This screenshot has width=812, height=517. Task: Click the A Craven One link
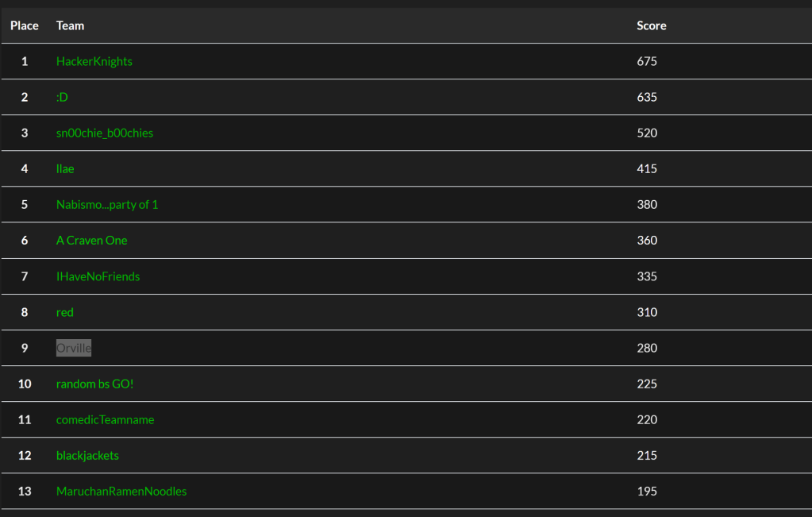coord(91,240)
